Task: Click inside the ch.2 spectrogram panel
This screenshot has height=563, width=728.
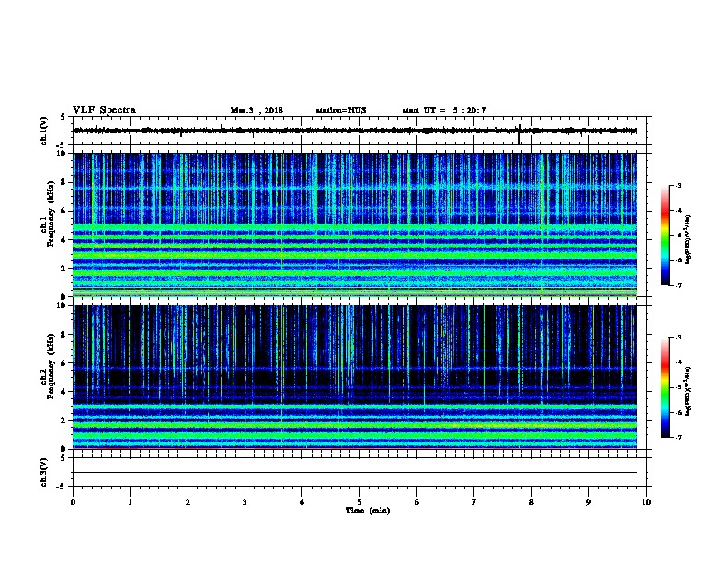Action: [x=355, y=377]
